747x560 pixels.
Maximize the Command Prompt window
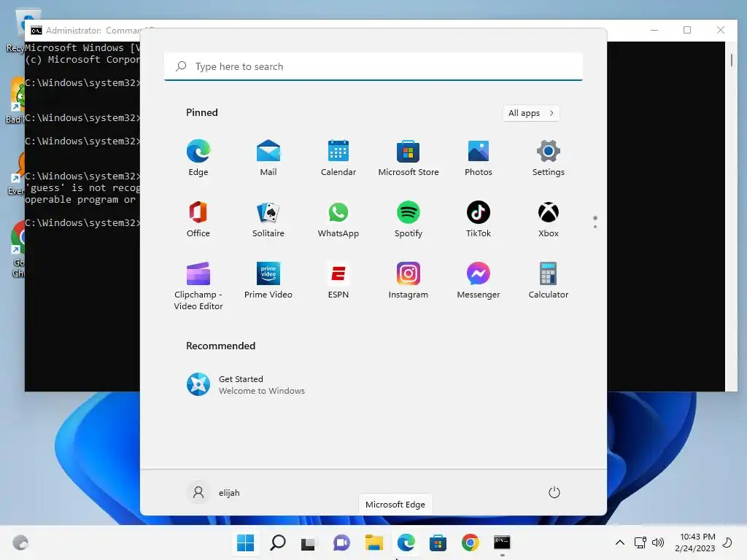(687, 30)
